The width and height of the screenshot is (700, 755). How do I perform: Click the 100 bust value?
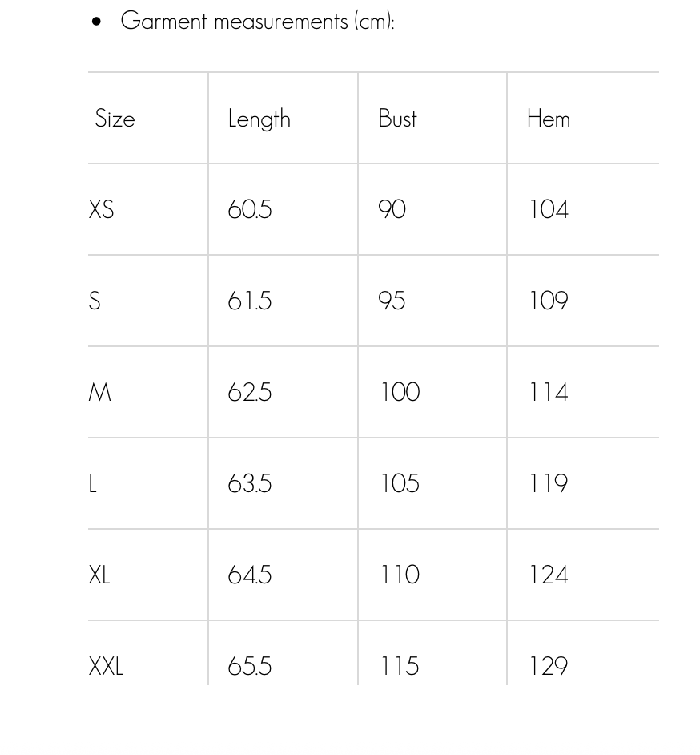point(400,393)
